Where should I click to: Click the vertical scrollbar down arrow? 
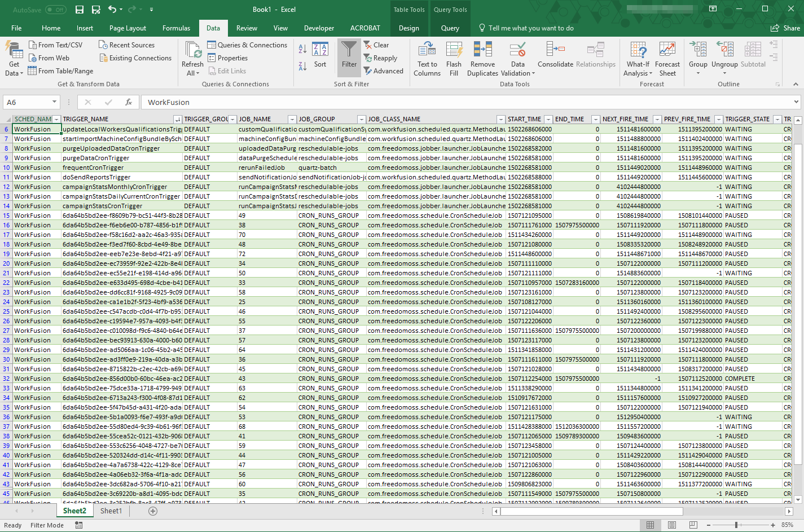pyautogui.click(x=798, y=499)
